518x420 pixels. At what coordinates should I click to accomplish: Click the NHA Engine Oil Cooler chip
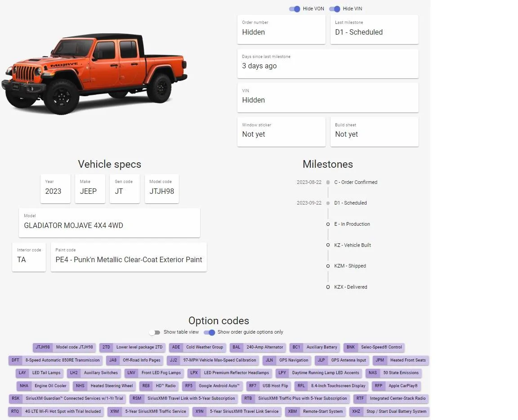click(43, 386)
